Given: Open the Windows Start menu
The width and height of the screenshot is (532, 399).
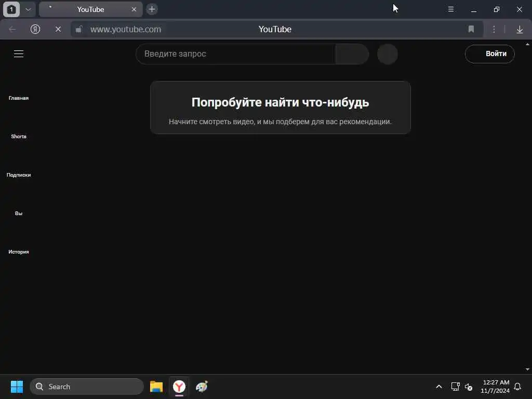Looking at the screenshot, I should [17, 387].
